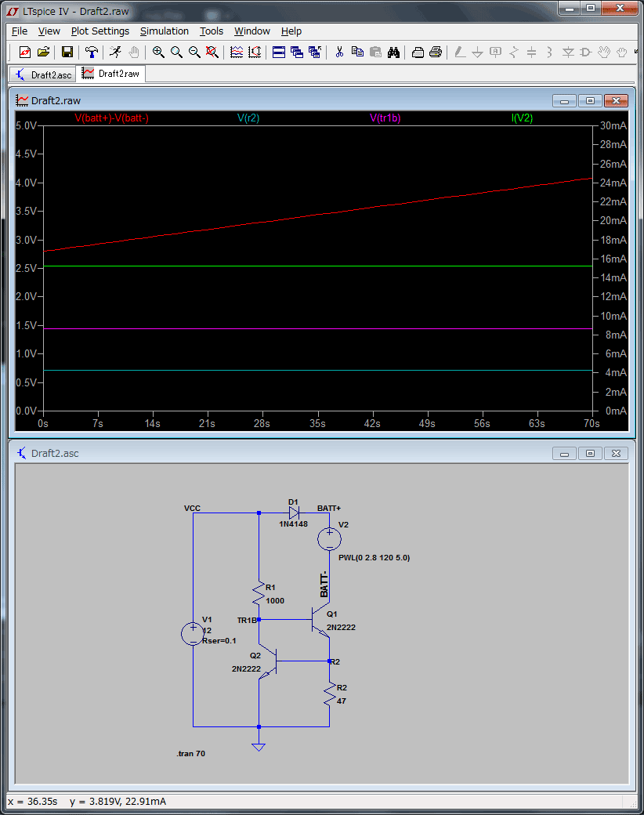
Task: Select the Zoom Out magnifier tool
Action: pyautogui.click(x=194, y=52)
